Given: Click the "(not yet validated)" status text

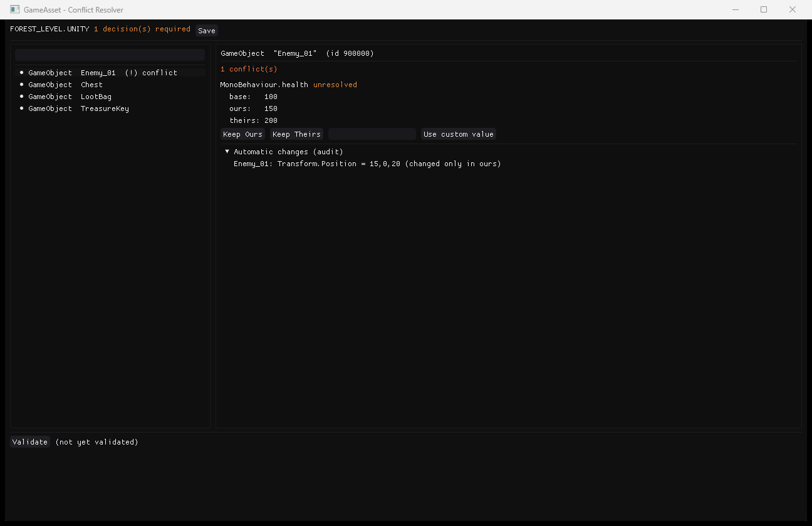Looking at the screenshot, I should [x=96, y=442].
